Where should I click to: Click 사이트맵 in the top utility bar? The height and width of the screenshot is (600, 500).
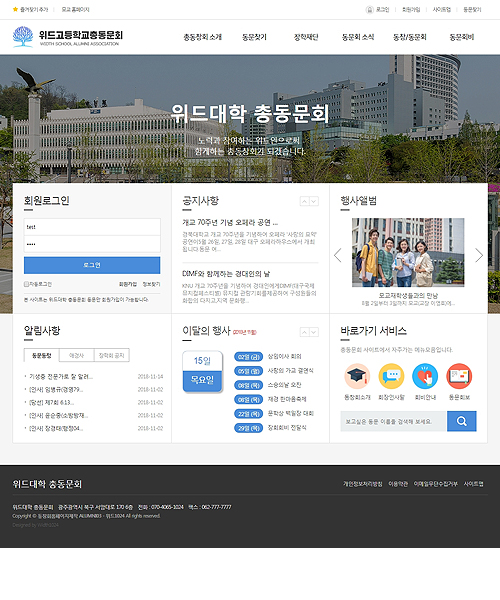click(441, 10)
